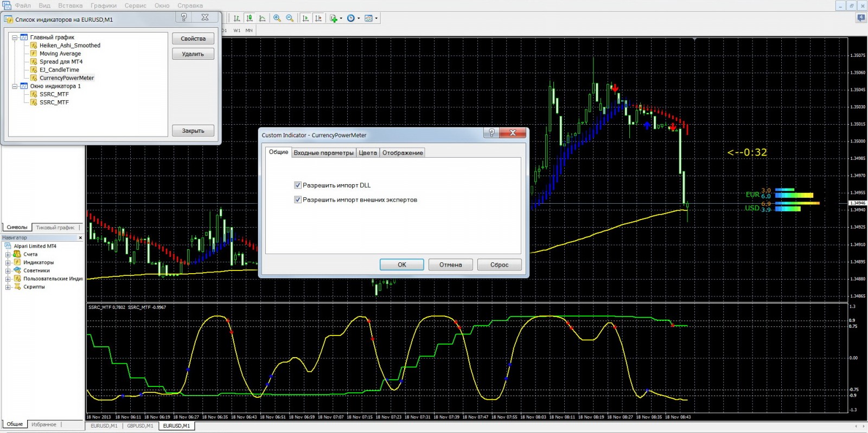The width and height of the screenshot is (868, 433).
Task: Select the CurrencyPowerMeter tree row
Action: coord(67,78)
